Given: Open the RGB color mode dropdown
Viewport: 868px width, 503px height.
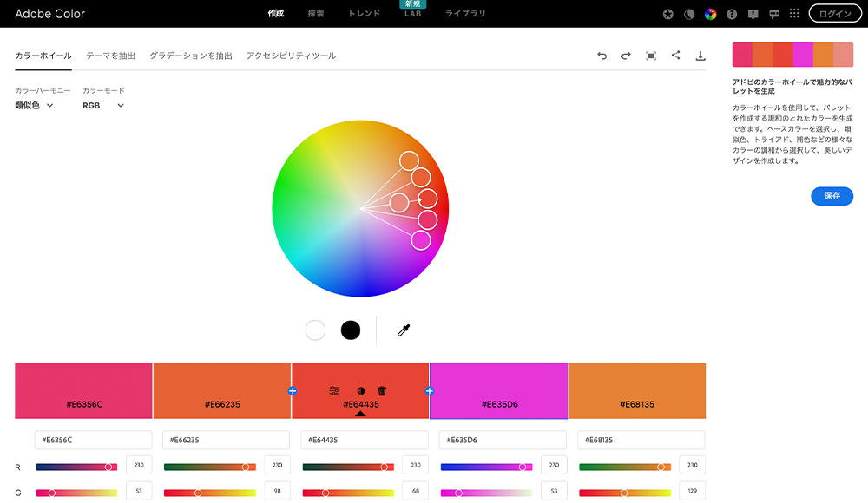Looking at the screenshot, I should [102, 105].
